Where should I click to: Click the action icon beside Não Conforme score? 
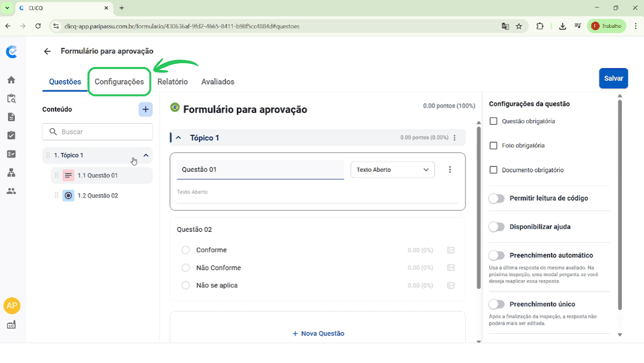(451, 268)
